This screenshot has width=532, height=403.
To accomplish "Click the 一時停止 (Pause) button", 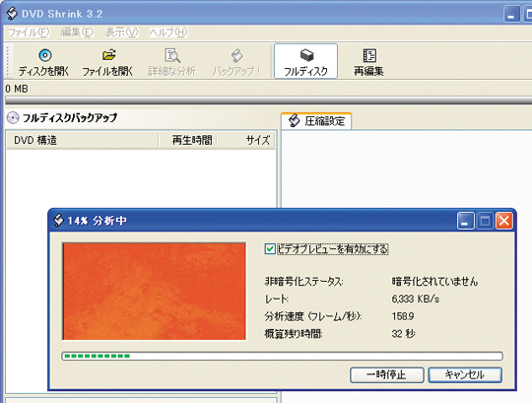I will pyautogui.click(x=387, y=374).
